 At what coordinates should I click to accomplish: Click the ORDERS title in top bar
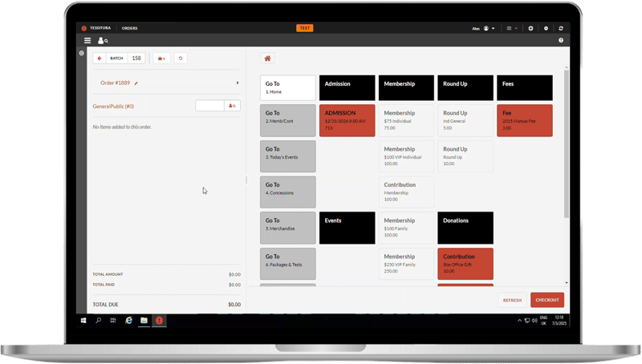129,28
